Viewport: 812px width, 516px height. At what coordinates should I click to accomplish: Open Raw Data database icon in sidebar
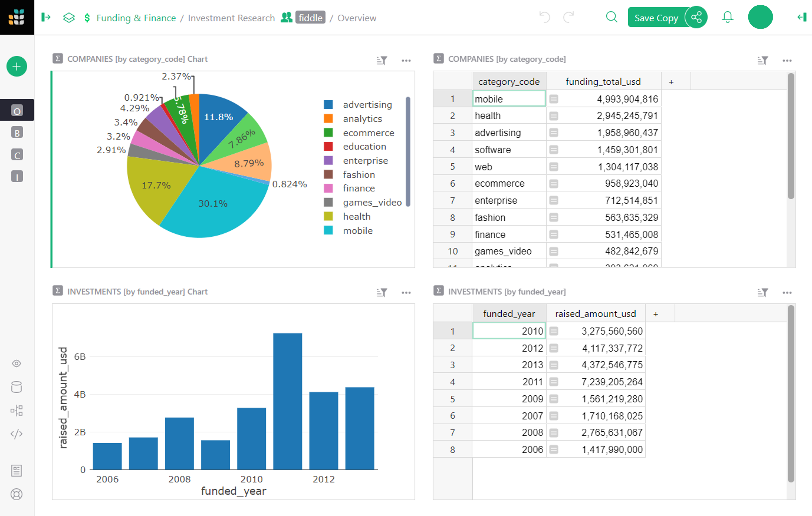17,387
